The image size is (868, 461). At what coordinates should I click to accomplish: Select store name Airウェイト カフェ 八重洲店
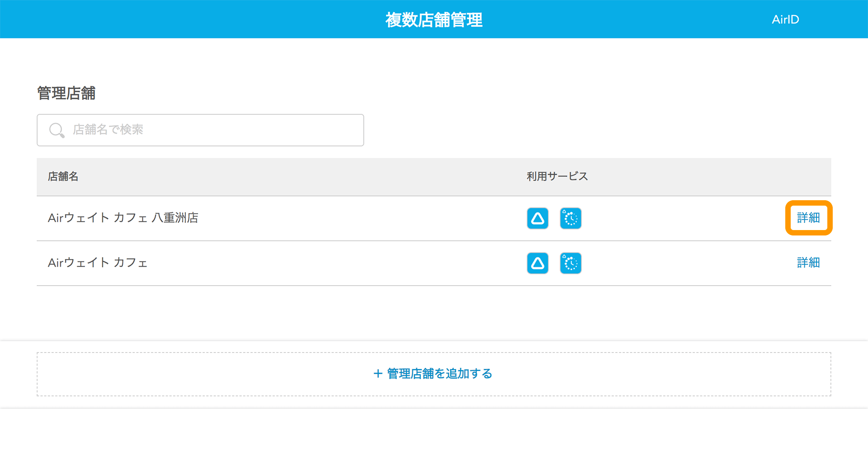(x=123, y=218)
